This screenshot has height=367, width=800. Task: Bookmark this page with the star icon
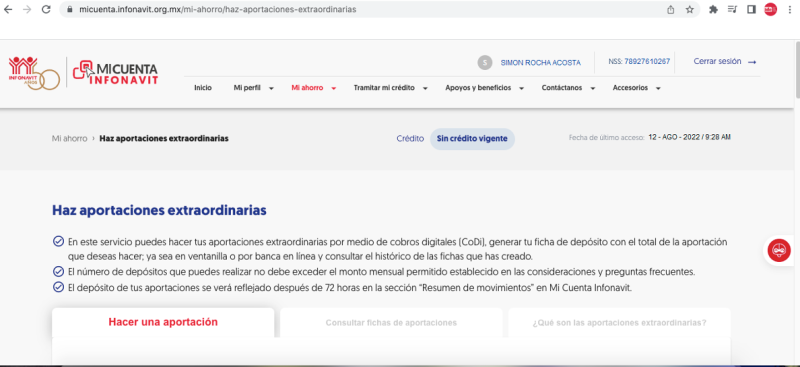[690, 9]
